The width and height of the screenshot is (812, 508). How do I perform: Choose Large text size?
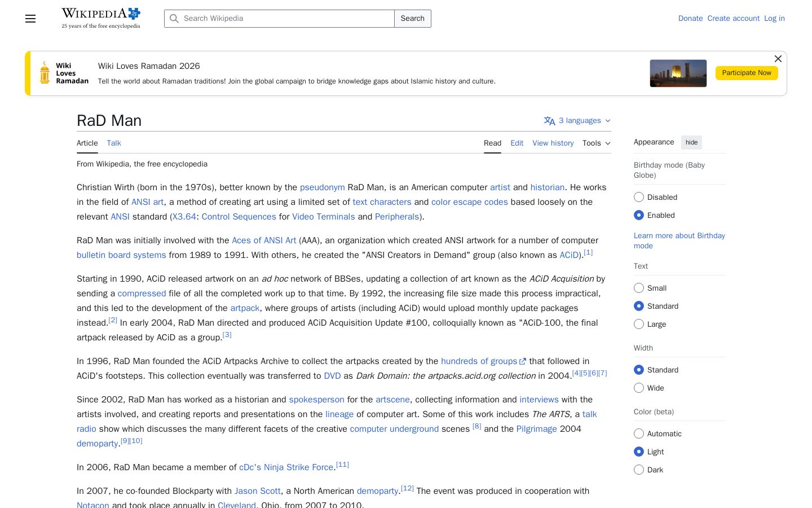pos(639,324)
